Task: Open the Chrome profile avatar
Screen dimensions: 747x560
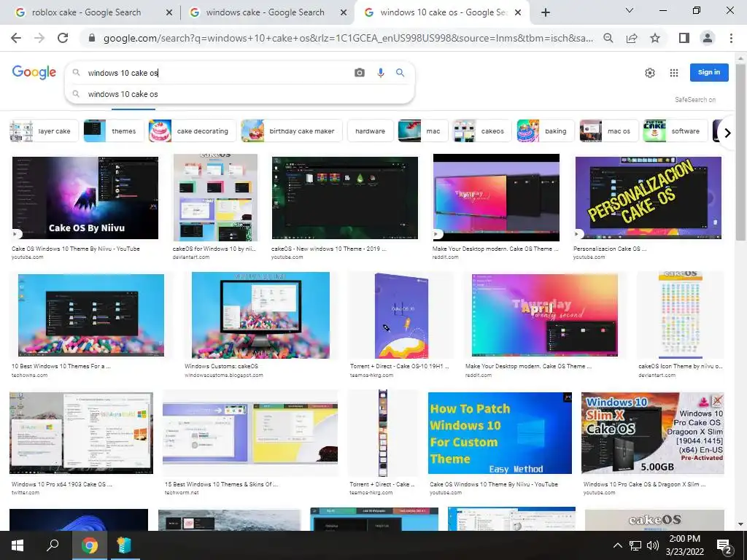Action: point(708,38)
